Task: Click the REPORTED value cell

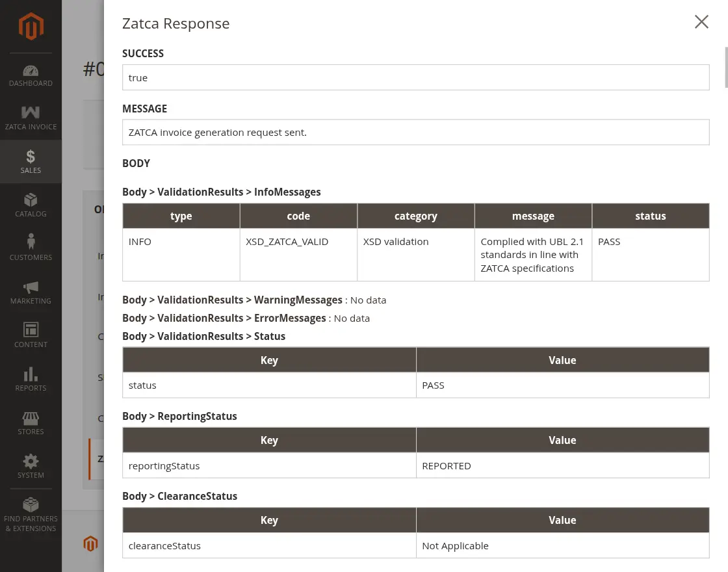Action: point(563,465)
